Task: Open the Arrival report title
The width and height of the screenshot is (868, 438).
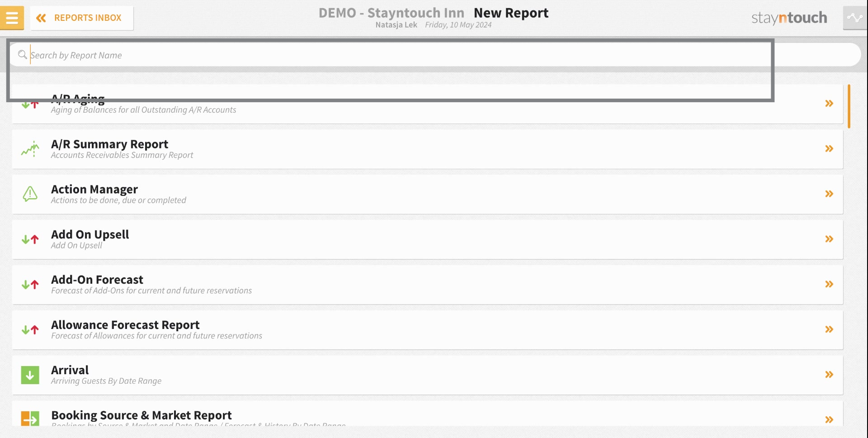Action: (70, 371)
